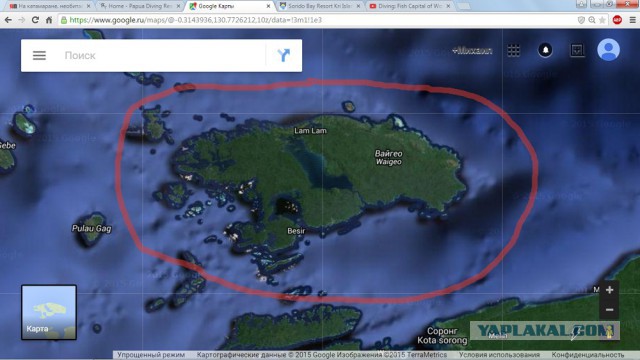This screenshot has height=360, width=640.
Task: Zoom out with the minus button
Action: [609, 310]
